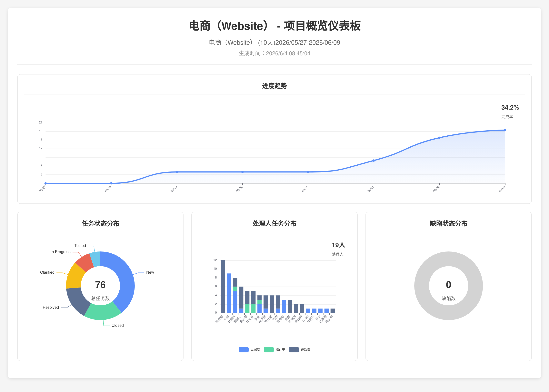Viewport: 549px width, 392px height.
Task: Click the 05/29 data point on trend line
Action: (177, 172)
